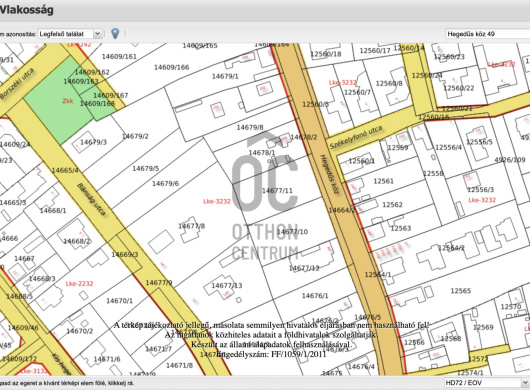This screenshot has height=390, width=530.
Task: Click the Borszéki utca street label
Action: (17, 83)
